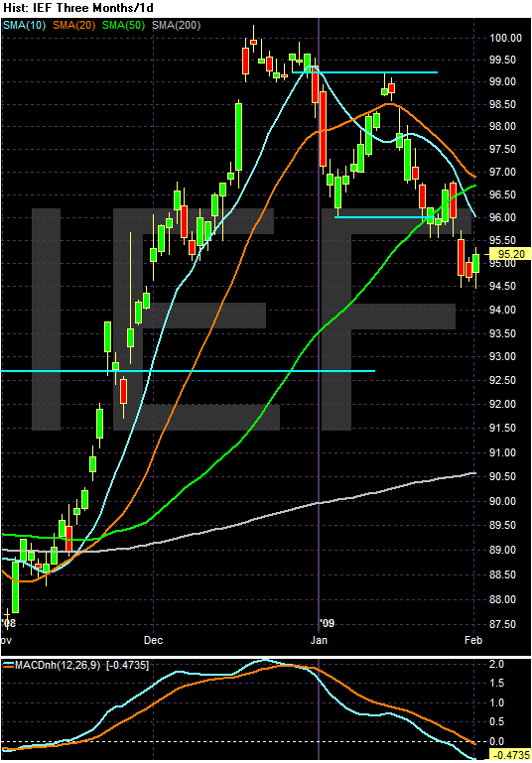Click the chart title 'Hist: IEF Three Months/1d'
The image size is (532, 763).
click(x=78, y=8)
